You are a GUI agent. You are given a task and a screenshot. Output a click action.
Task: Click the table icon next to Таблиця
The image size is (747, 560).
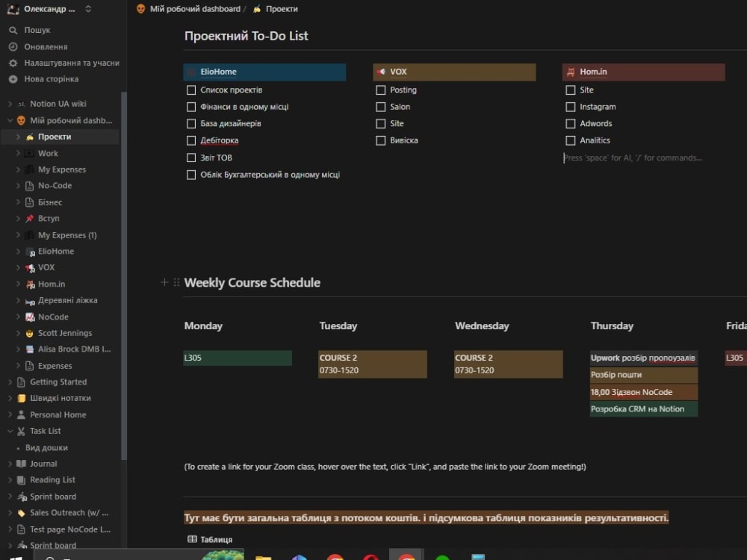click(192, 539)
